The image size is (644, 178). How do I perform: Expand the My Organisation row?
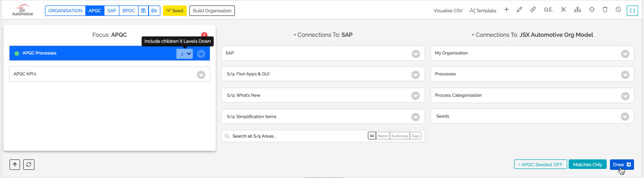click(x=625, y=54)
